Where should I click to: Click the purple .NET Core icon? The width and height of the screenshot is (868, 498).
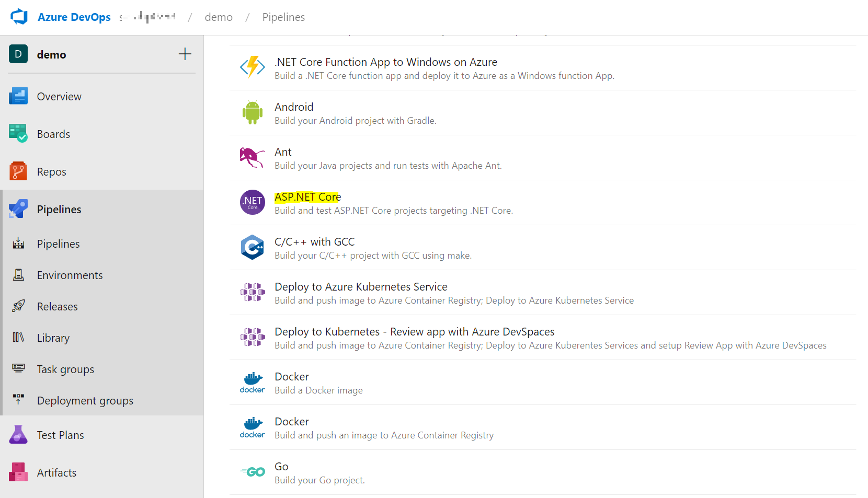(253, 202)
